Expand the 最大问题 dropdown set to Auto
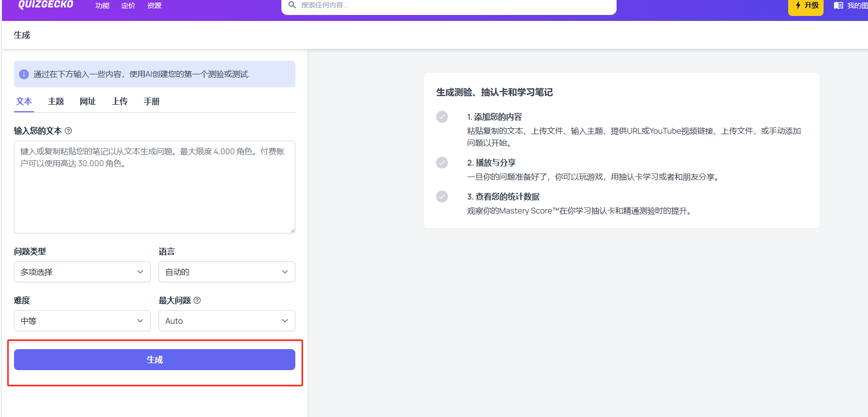 coord(227,321)
